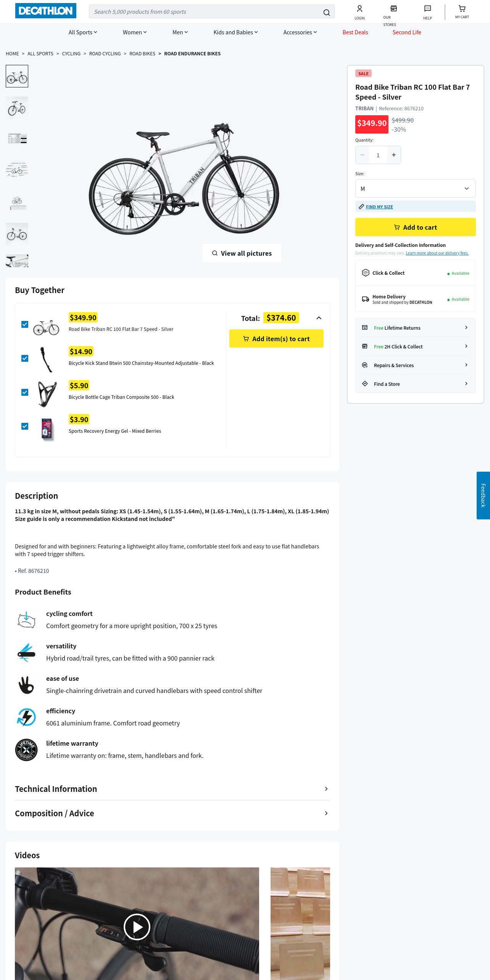Increase quantity with plus button
The image size is (490, 980).
tap(394, 155)
